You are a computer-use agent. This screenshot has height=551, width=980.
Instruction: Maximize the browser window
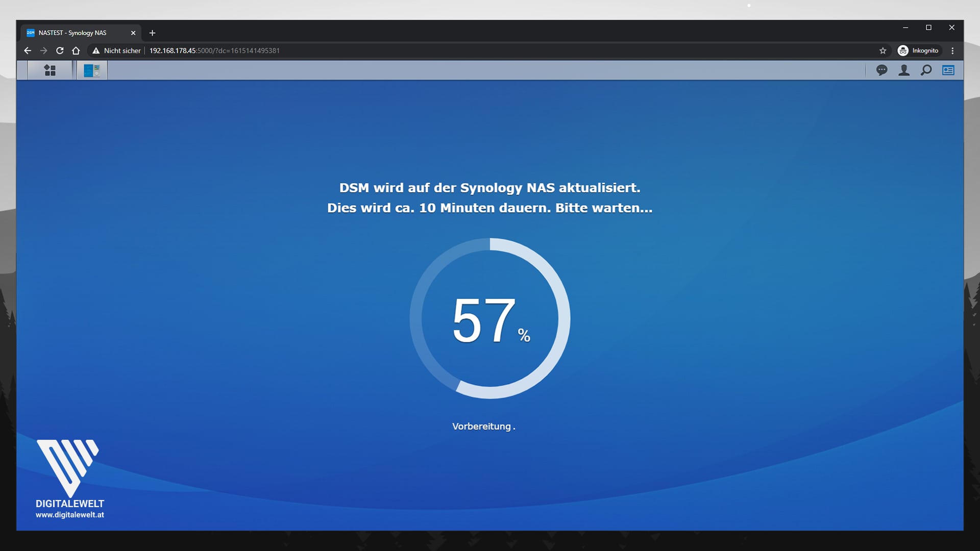point(928,28)
